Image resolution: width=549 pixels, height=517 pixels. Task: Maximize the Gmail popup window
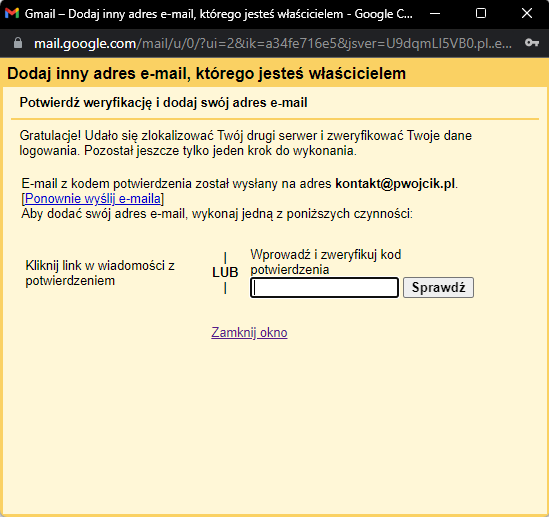[481, 13]
